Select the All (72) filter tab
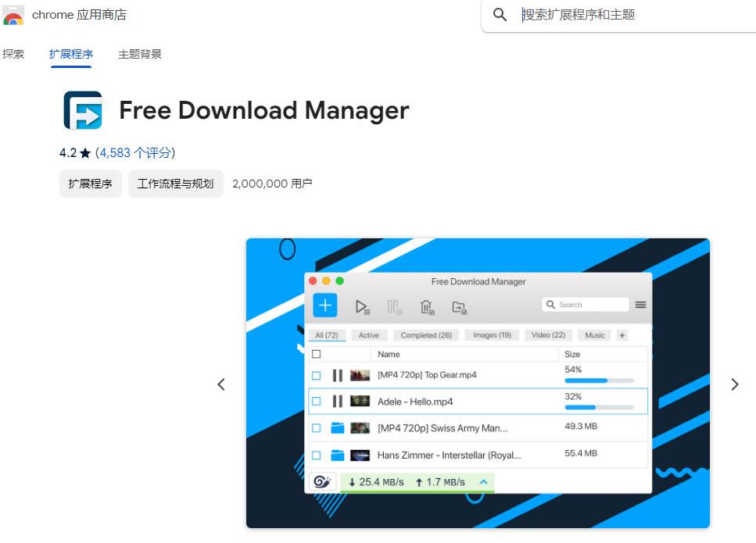The width and height of the screenshot is (756, 543). tap(327, 335)
